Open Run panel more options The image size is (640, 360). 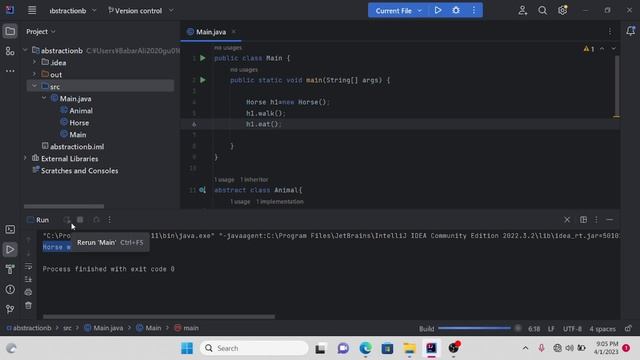tap(109, 220)
